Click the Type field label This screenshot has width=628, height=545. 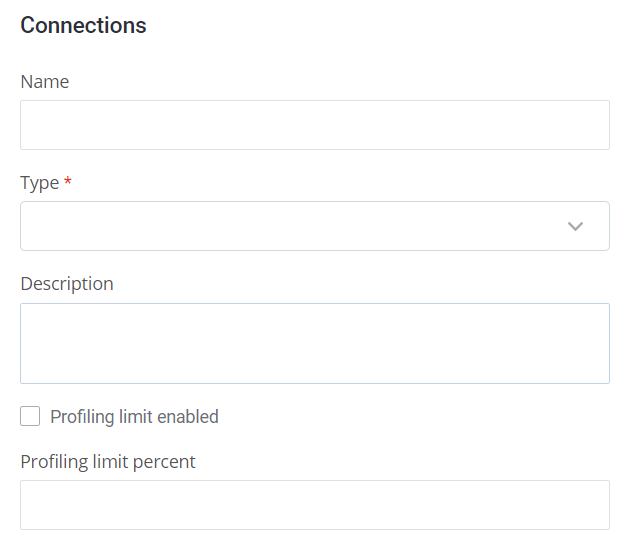(40, 183)
